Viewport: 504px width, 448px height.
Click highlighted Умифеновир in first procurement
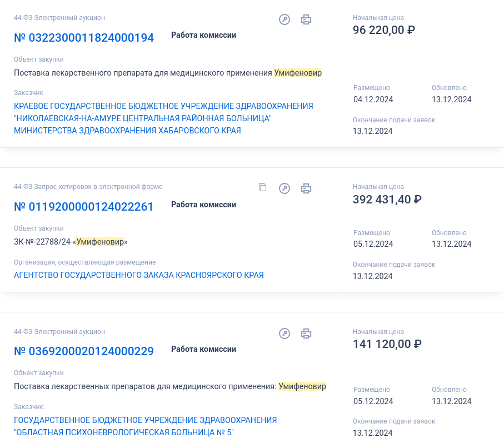click(x=298, y=73)
